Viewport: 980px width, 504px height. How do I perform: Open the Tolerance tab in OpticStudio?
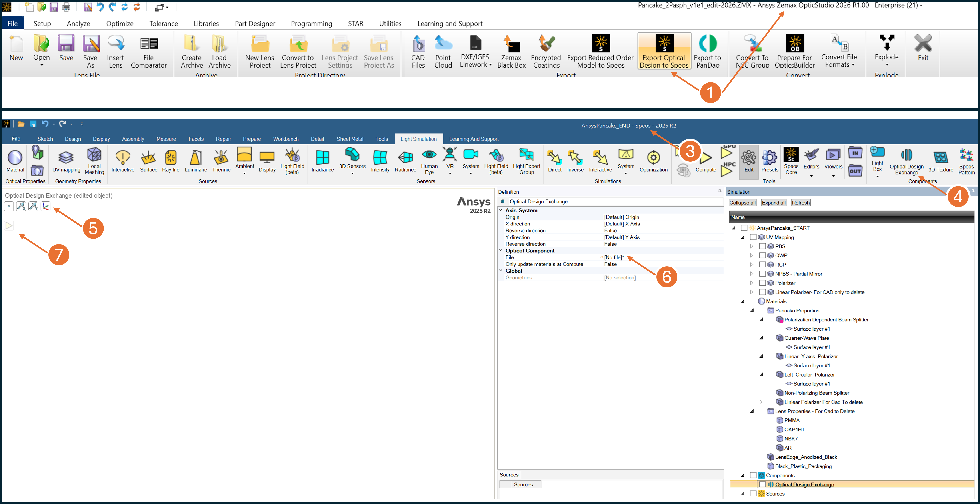164,24
